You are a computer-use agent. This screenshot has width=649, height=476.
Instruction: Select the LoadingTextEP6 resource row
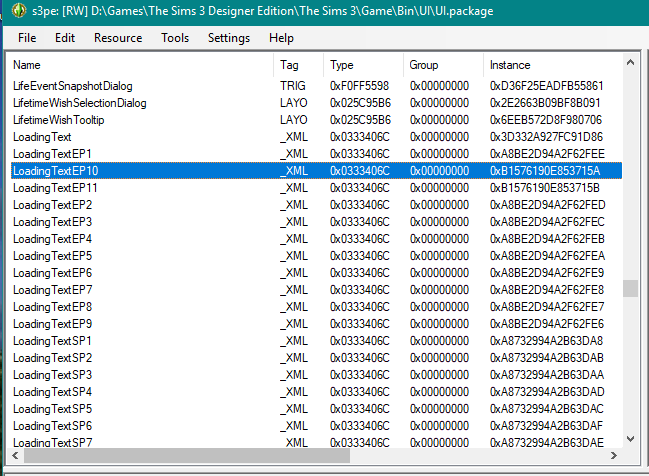316,273
